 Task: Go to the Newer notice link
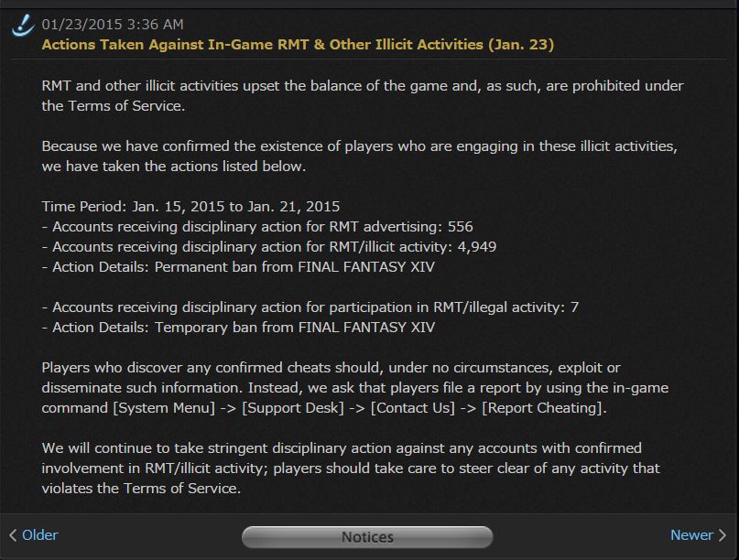[x=691, y=535]
